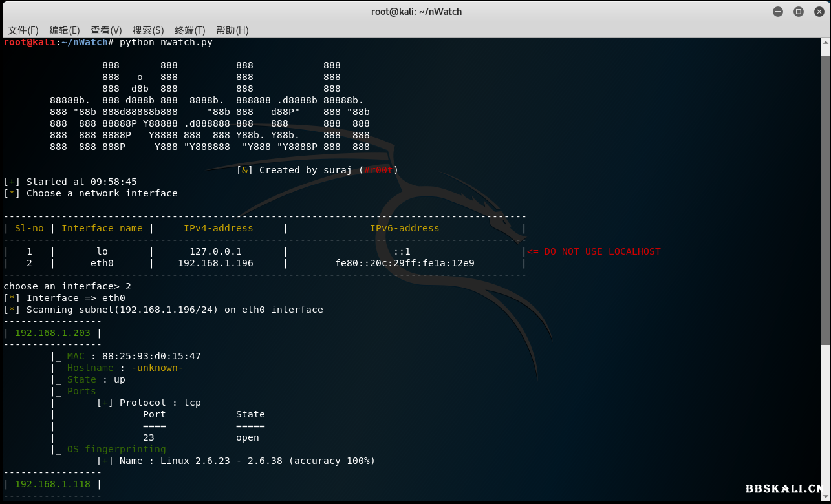Screen dimensions: 831x504
Task: Close the terminal window
Action: click(x=817, y=12)
